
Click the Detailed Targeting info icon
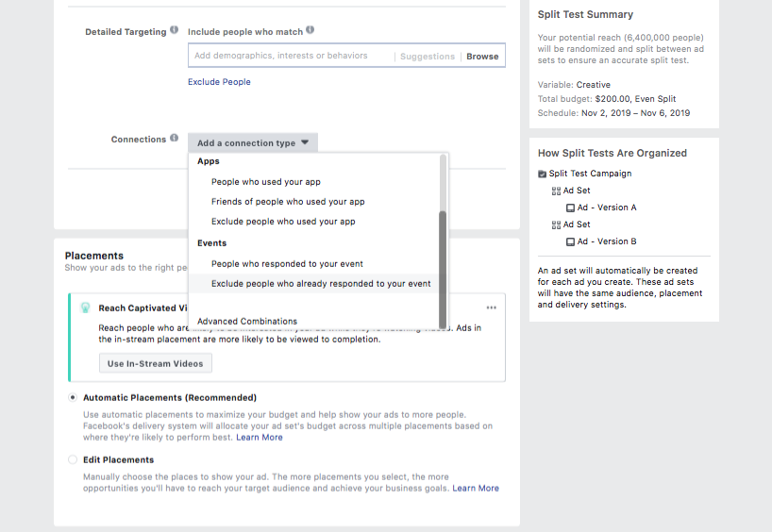174,30
